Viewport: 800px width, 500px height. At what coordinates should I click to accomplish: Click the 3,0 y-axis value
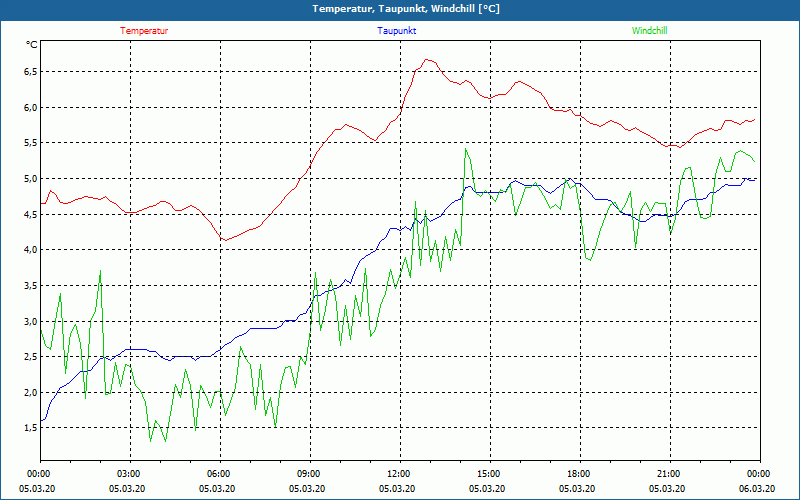30,321
